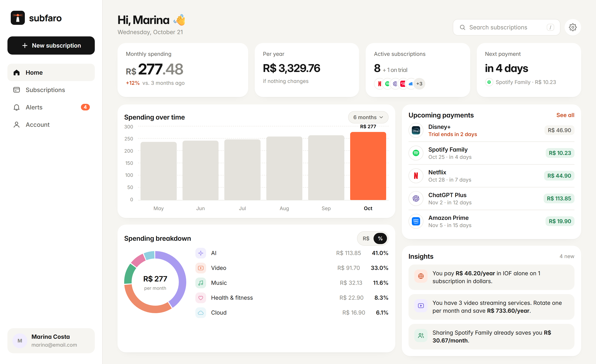Click New subscription button

(51, 45)
